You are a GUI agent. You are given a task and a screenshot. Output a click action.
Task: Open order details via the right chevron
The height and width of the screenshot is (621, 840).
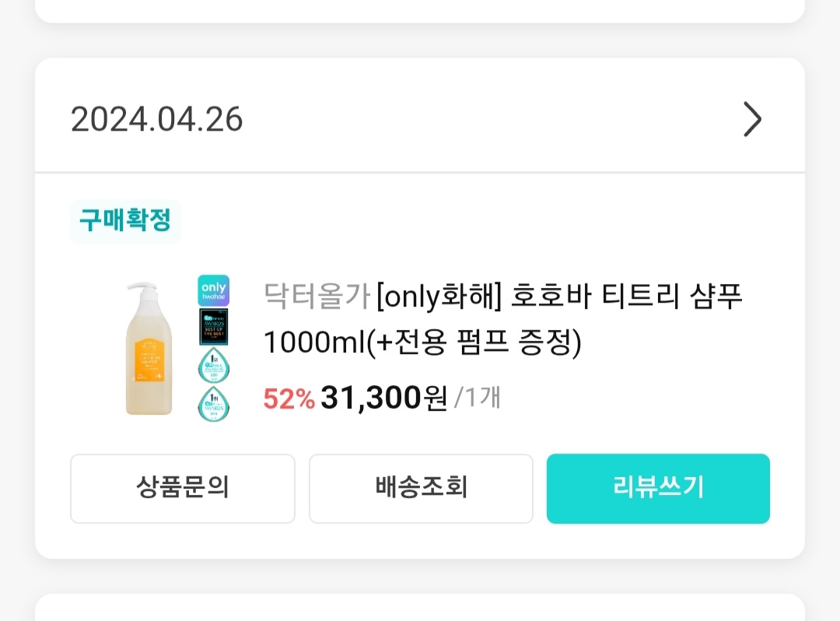751,120
